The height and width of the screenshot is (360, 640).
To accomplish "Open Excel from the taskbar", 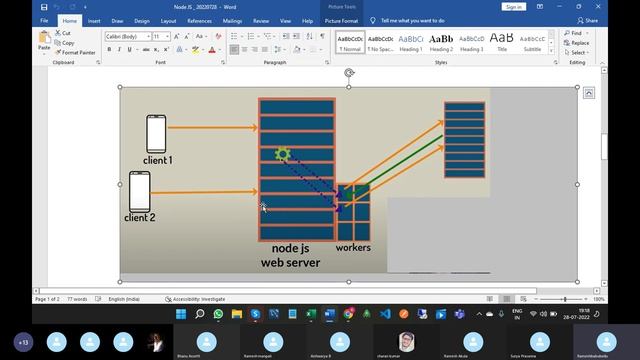I will click(311, 314).
